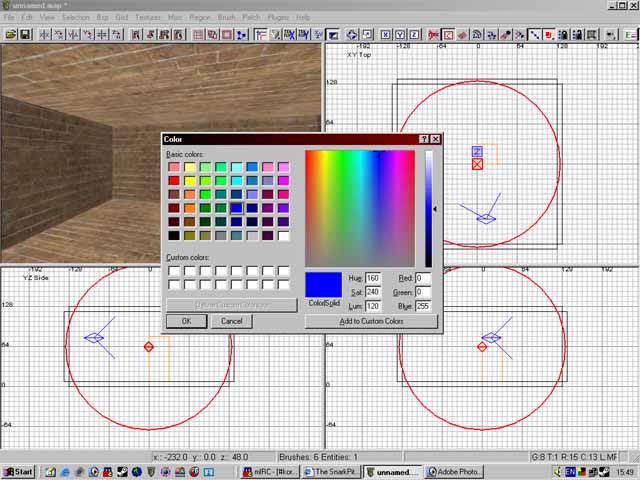640x480 pixels.
Task: Pick the black basic color swatch
Action: (x=173, y=235)
